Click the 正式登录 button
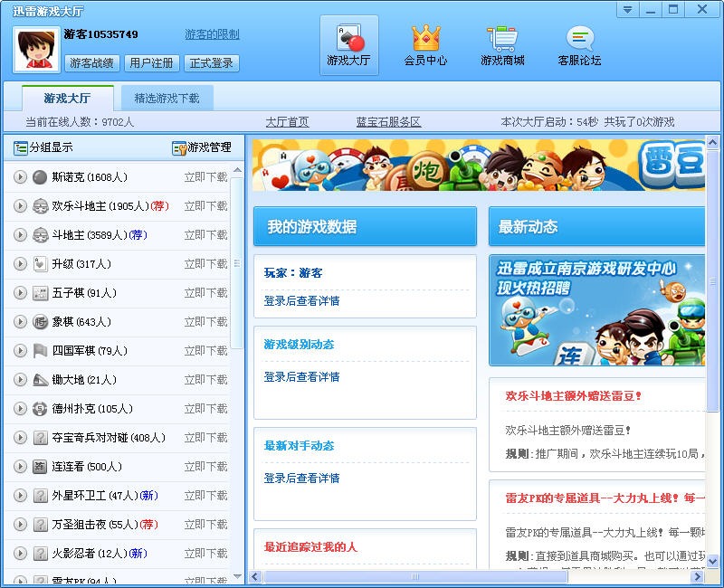The image size is (724, 588). [212, 62]
